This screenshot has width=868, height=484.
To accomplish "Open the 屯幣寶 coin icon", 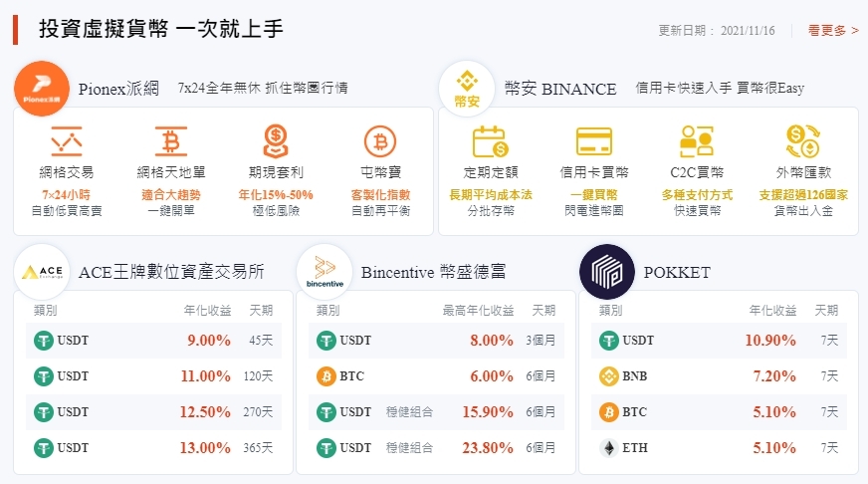I will point(380,140).
